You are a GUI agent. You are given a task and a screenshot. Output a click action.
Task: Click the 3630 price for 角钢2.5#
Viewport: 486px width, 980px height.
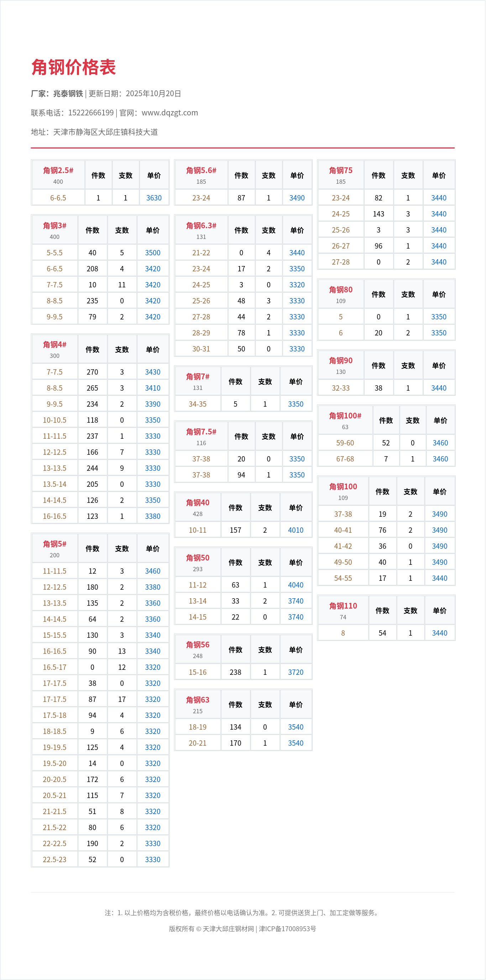[x=154, y=198]
